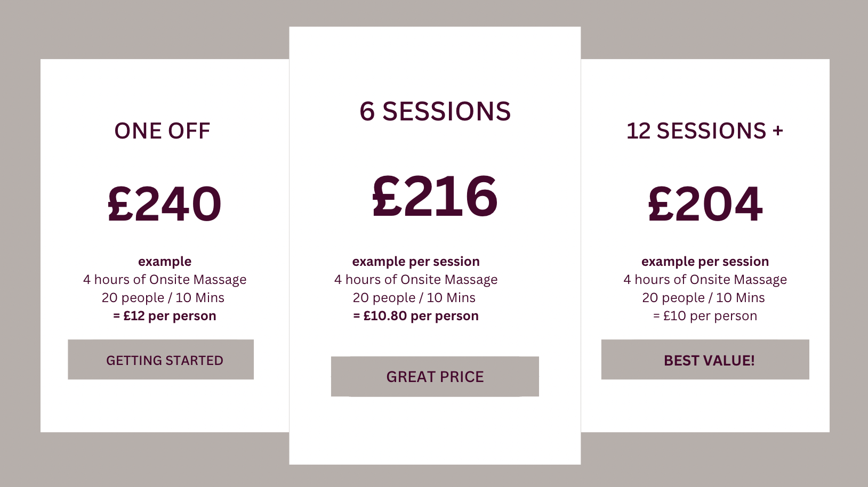Image resolution: width=868 pixels, height=487 pixels.
Task: Click '4 hours of Onsite Massage' under £240
Action: click(x=164, y=280)
